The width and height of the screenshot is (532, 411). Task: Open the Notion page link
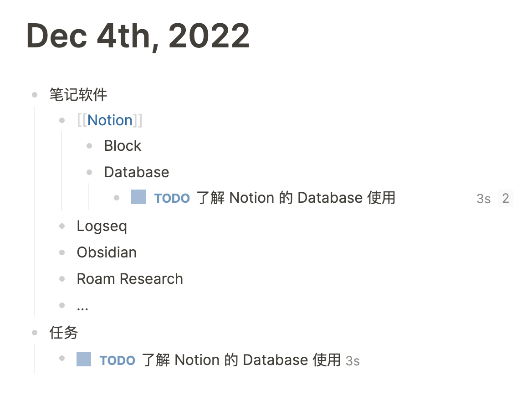coord(110,120)
